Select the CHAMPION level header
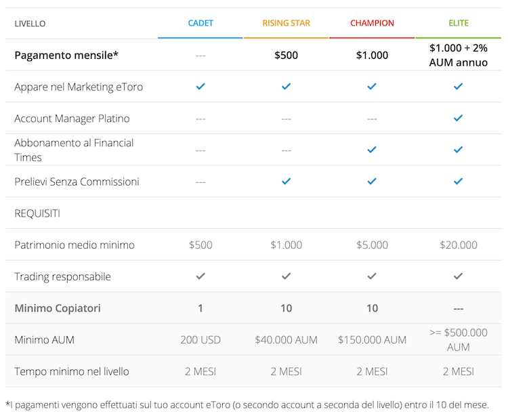Image resolution: width=508 pixels, height=420 pixels. [372, 23]
